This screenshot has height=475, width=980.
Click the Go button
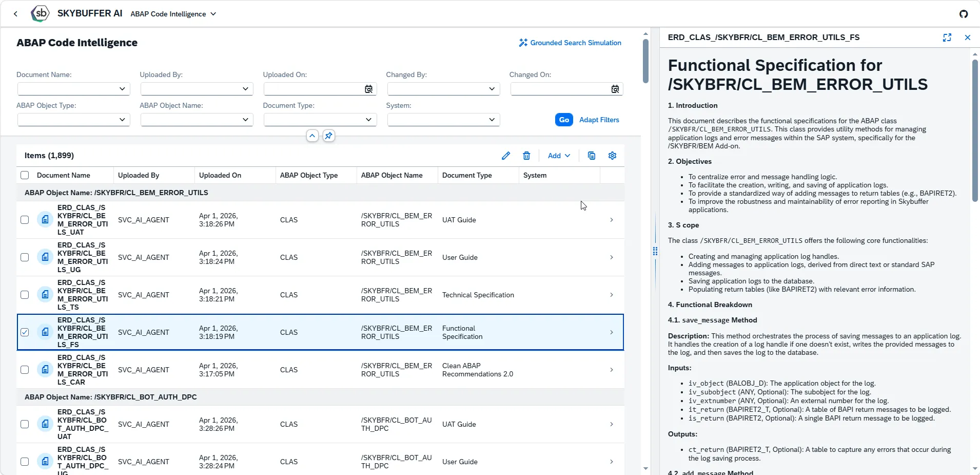point(564,120)
